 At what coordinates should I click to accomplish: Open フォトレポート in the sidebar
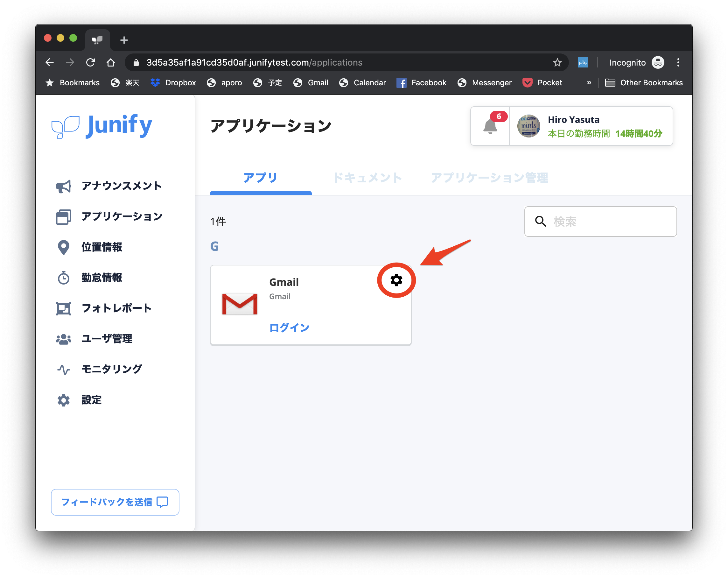tap(116, 308)
